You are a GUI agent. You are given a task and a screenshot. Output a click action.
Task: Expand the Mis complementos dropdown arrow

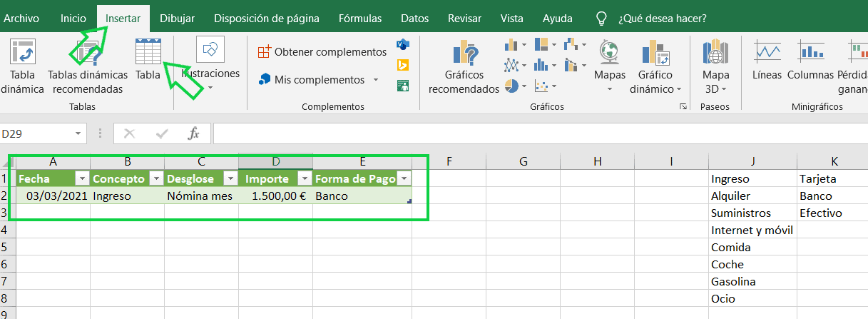tap(376, 80)
